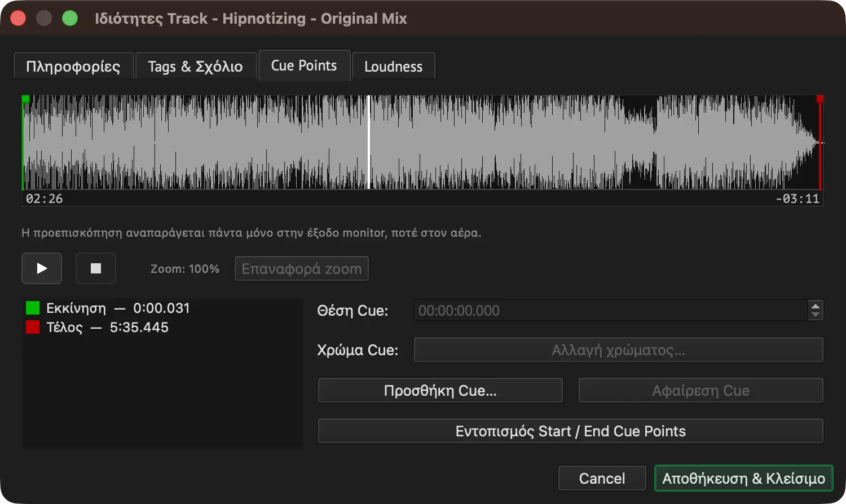Open the Πληροφορίες tab
This screenshot has height=504, width=846.
tap(73, 67)
